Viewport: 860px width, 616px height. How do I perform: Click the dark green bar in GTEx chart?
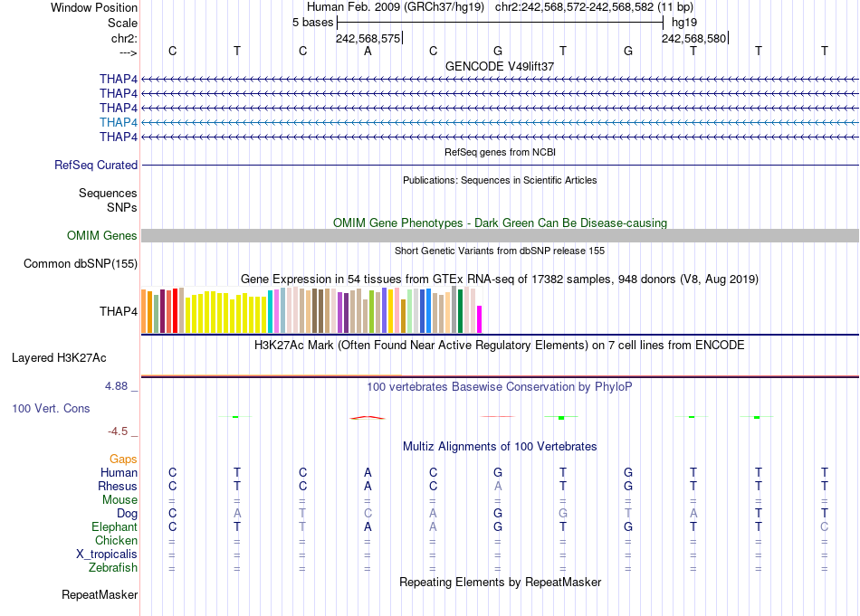tap(460, 311)
